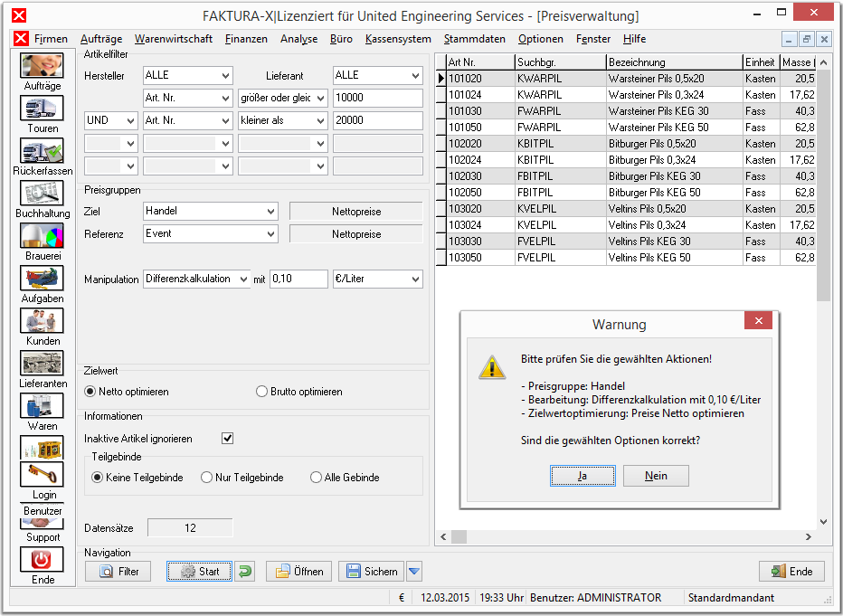The width and height of the screenshot is (843, 616).
Task: Open the Rückerfassen sidebar icon
Action: point(42,150)
